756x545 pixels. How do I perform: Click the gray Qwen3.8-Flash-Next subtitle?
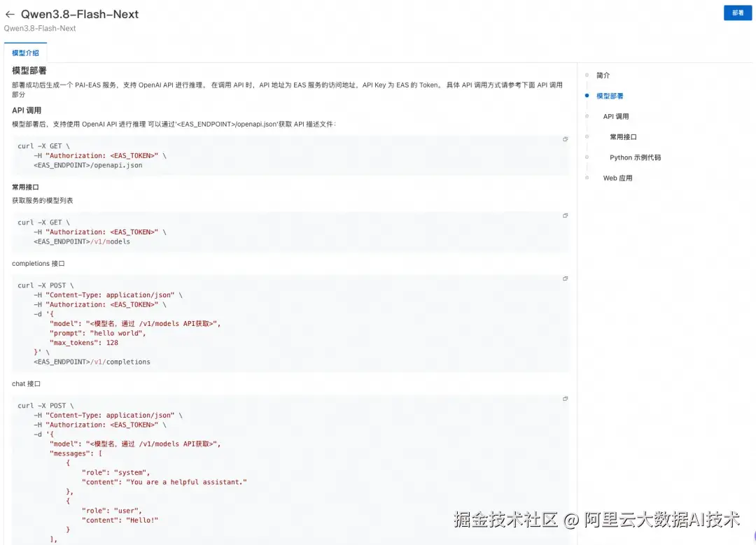[40, 29]
